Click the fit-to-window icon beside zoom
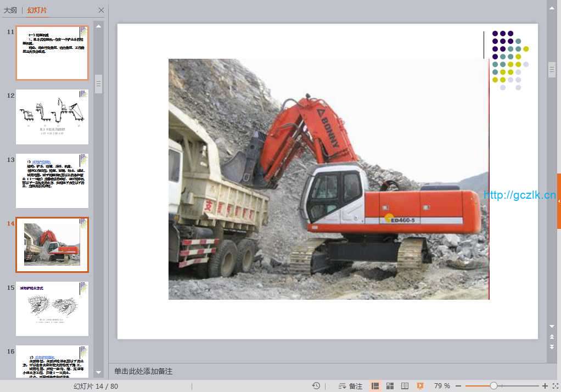561x392 pixels. [556, 386]
